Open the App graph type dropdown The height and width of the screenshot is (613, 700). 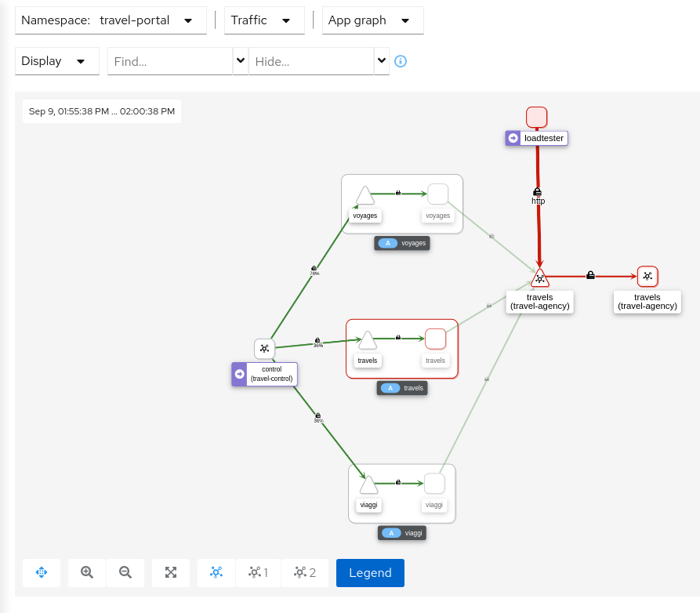point(372,20)
